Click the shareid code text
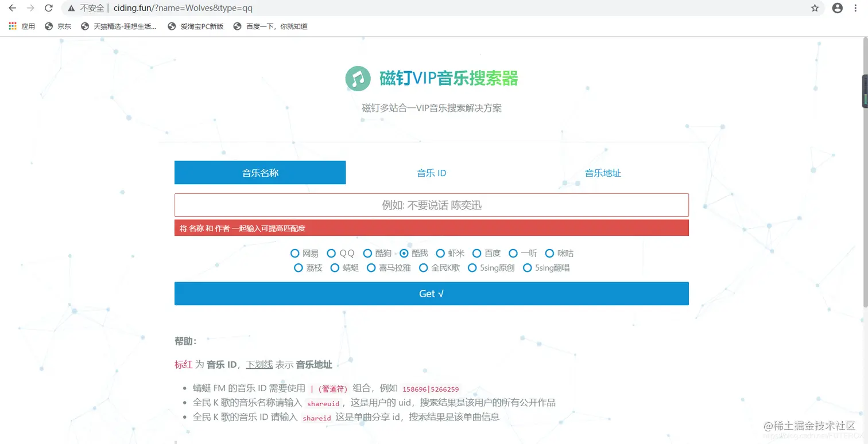The width and height of the screenshot is (868, 444). point(317,418)
